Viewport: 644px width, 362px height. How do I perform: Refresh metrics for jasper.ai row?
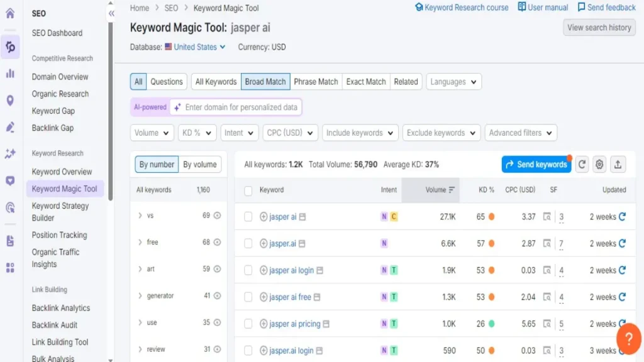click(x=623, y=243)
